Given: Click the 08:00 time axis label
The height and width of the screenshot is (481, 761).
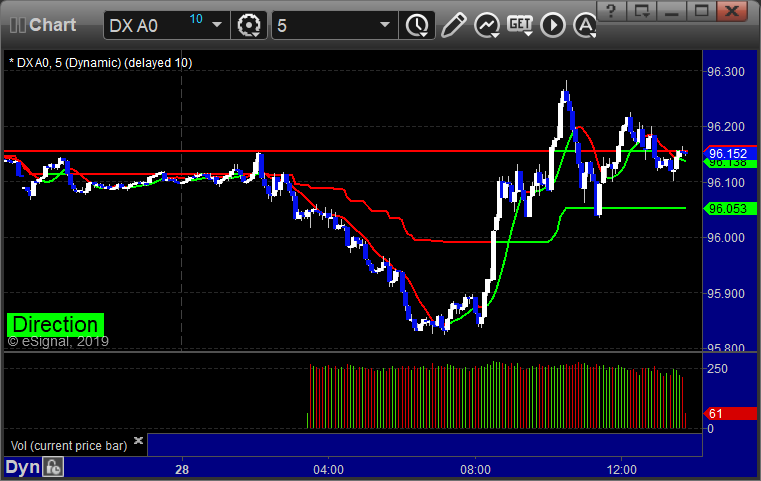Looking at the screenshot, I should point(475,470).
